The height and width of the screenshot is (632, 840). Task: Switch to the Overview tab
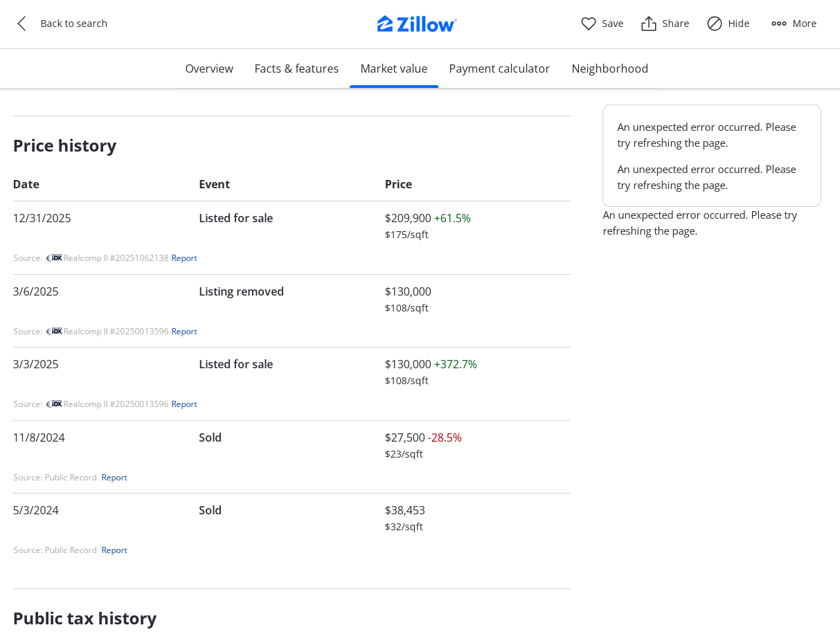209,69
